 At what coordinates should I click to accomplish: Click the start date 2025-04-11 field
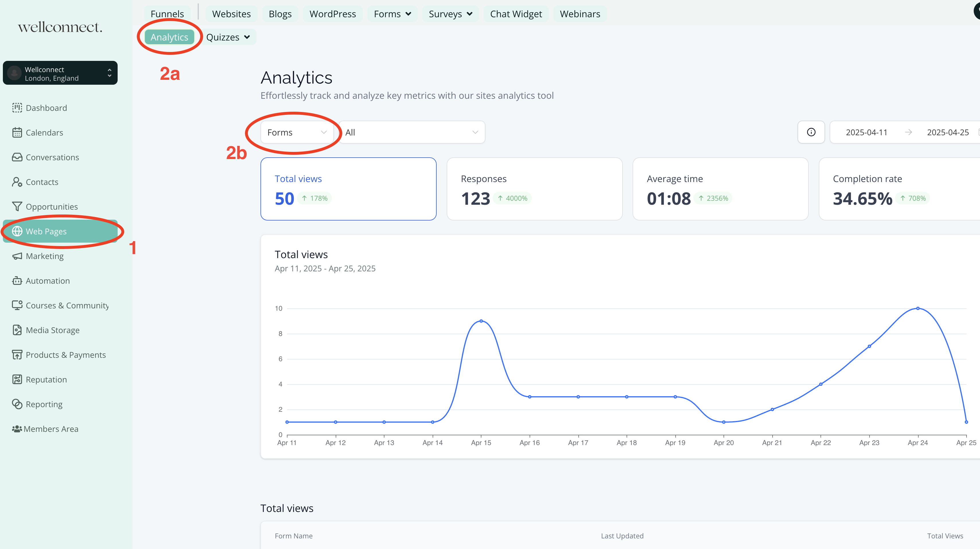click(866, 132)
